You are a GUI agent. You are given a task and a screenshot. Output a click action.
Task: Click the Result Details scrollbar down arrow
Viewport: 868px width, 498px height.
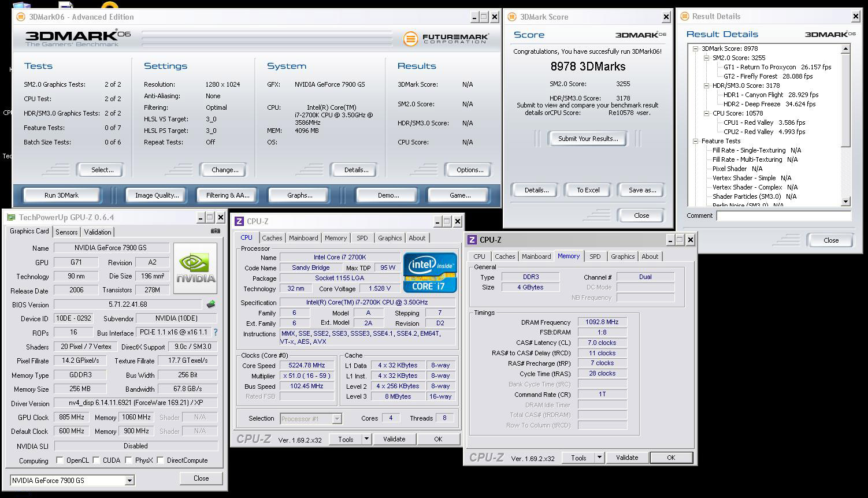point(846,202)
